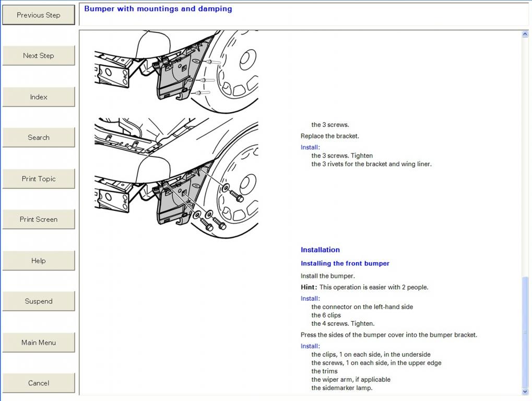Click the scrollbar up arrow
The image size is (532, 401).
[525, 34]
